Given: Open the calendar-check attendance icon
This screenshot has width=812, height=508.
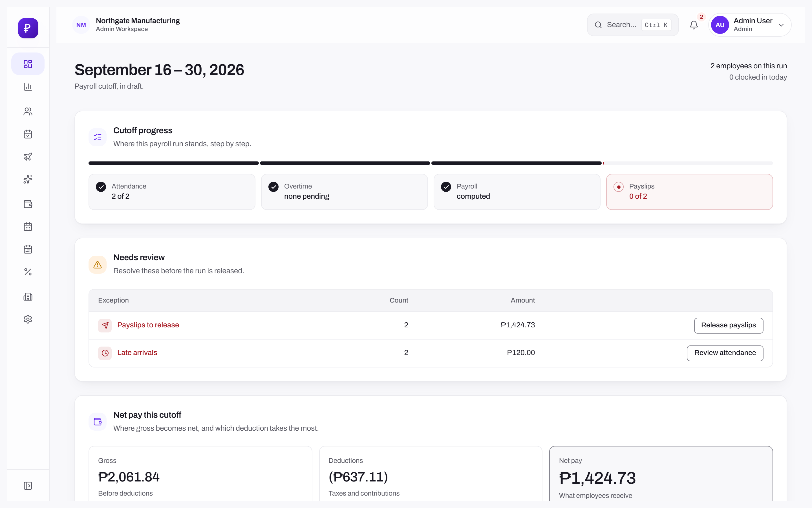Looking at the screenshot, I should coord(28,134).
